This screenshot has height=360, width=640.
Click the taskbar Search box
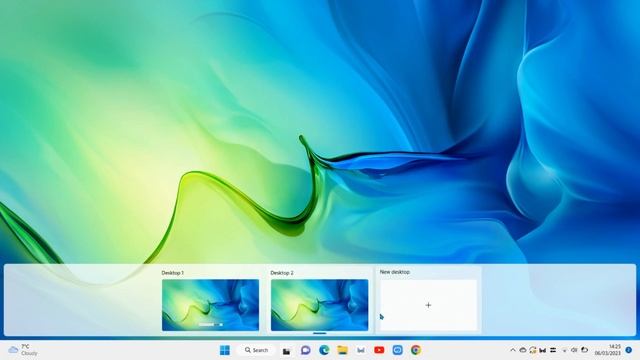tap(256, 350)
